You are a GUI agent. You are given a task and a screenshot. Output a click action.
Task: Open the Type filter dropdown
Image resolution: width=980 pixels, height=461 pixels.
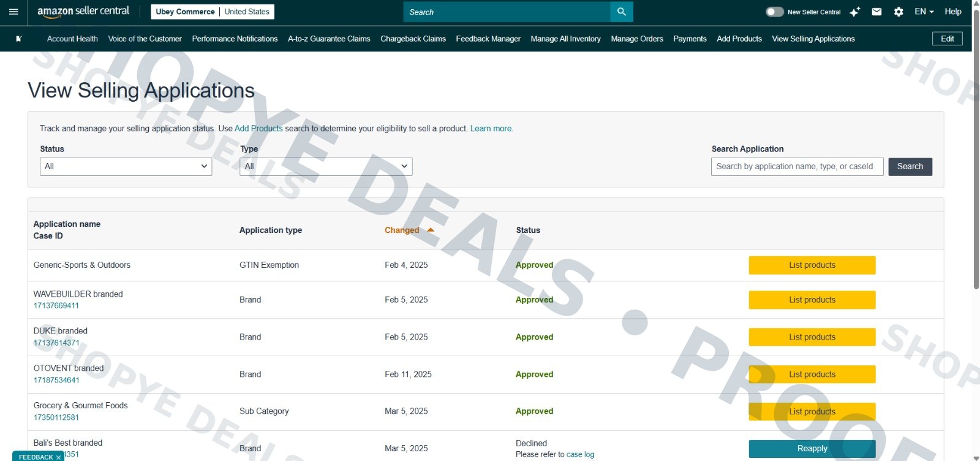tap(326, 167)
